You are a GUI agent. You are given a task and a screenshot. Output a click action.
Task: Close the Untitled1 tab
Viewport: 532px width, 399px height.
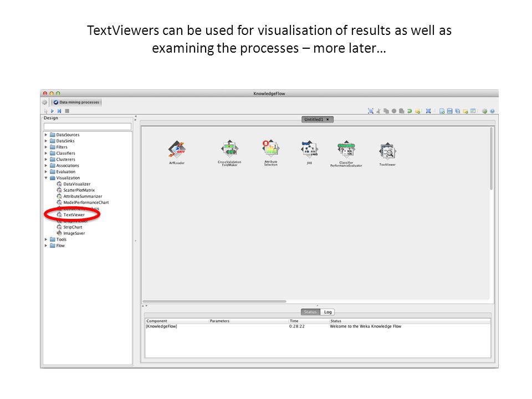(x=328, y=120)
